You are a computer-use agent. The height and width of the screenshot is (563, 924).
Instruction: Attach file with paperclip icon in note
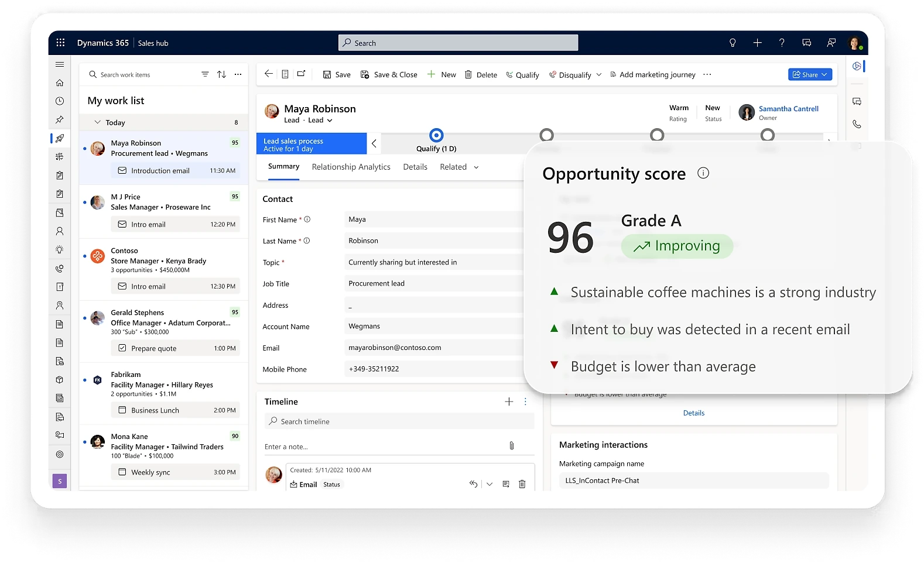[x=512, y=446]
